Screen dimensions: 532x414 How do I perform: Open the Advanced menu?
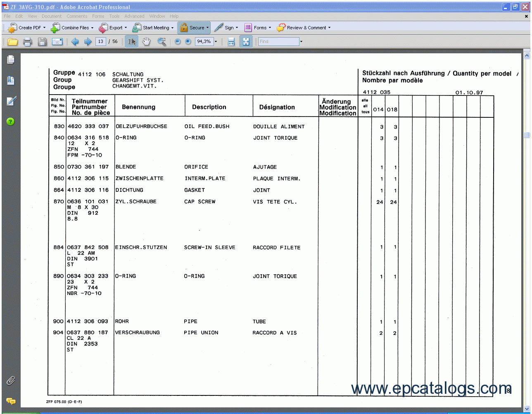click(134, 16)
